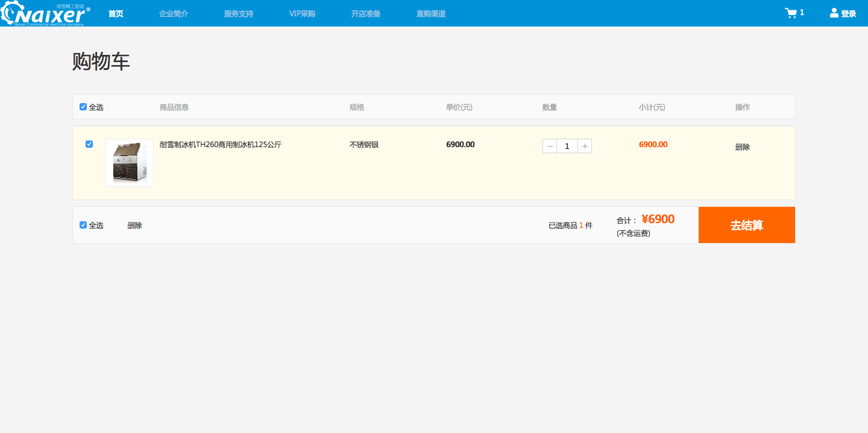Click the 去结算 checkout button

747,225
